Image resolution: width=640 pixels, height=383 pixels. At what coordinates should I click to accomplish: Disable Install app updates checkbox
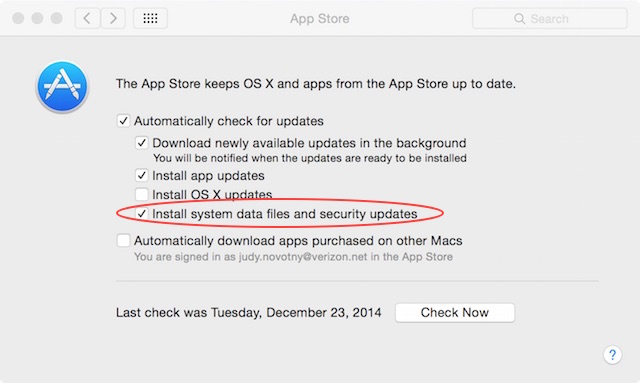coord(142,176)
